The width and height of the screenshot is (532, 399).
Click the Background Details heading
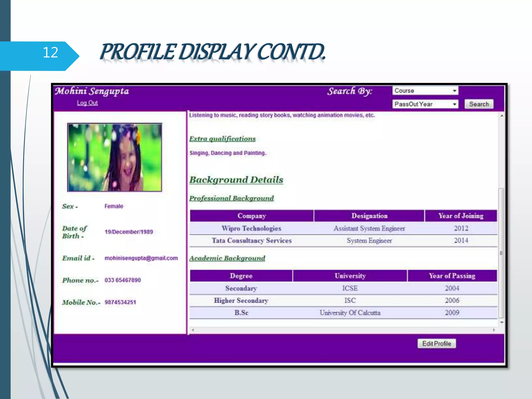click(x=236, y=180)
